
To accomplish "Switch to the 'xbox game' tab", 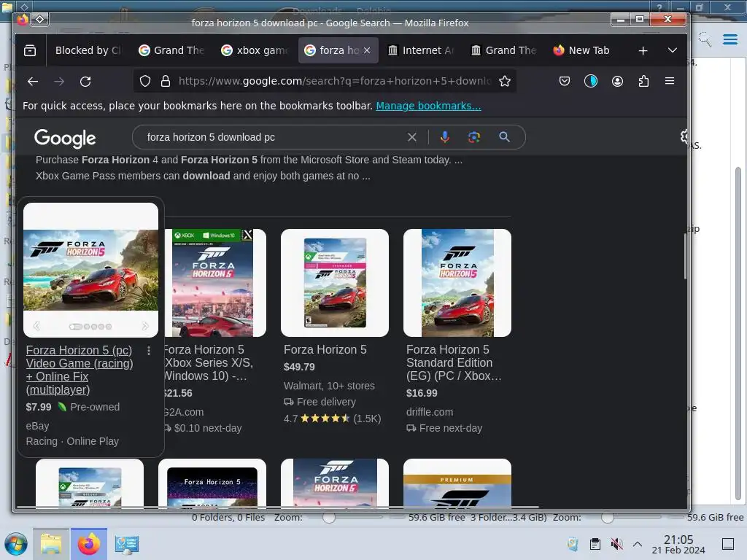I will click(x=255, y=50).
